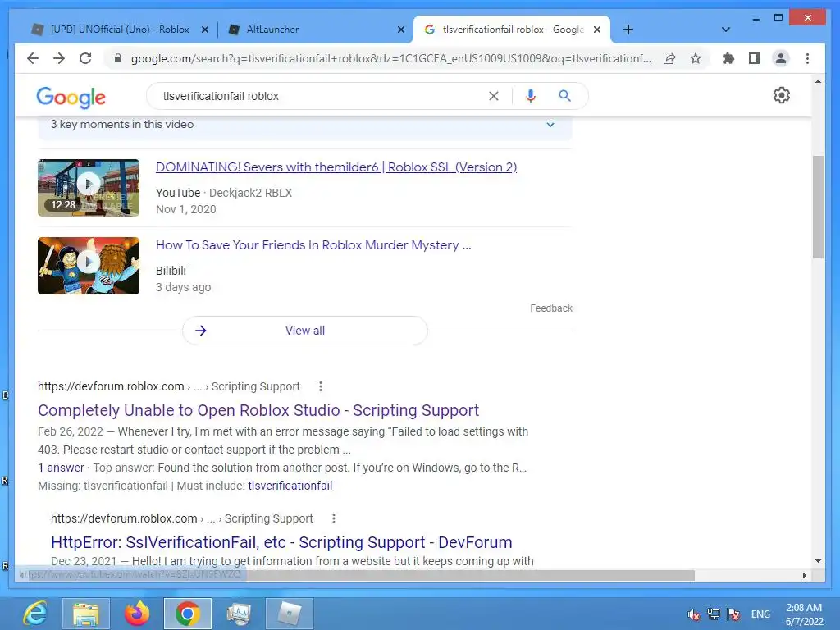Open the Action Center flag icon
Viewport: 840px width, 630px height.
pyautogui.click(x=733, y=614)
